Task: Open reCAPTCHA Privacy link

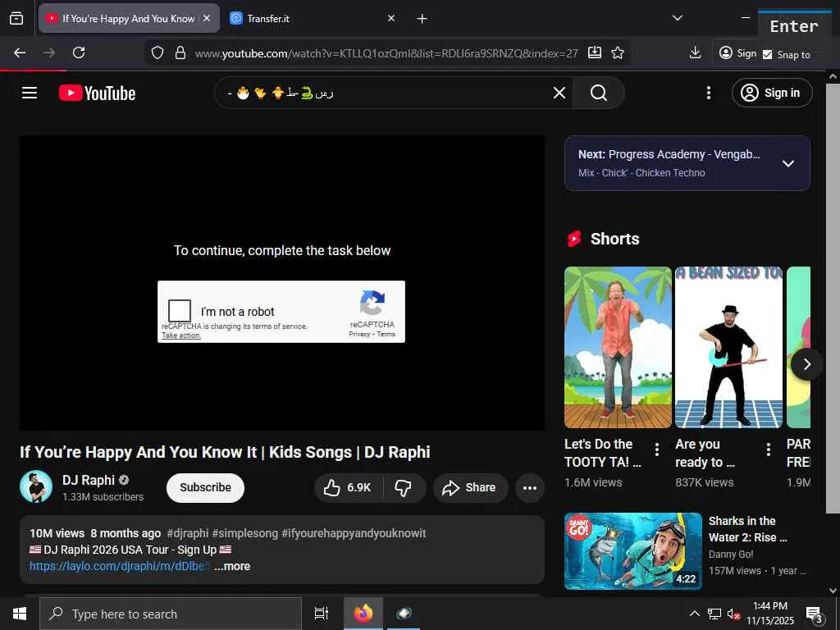Action: pos(359,335)
